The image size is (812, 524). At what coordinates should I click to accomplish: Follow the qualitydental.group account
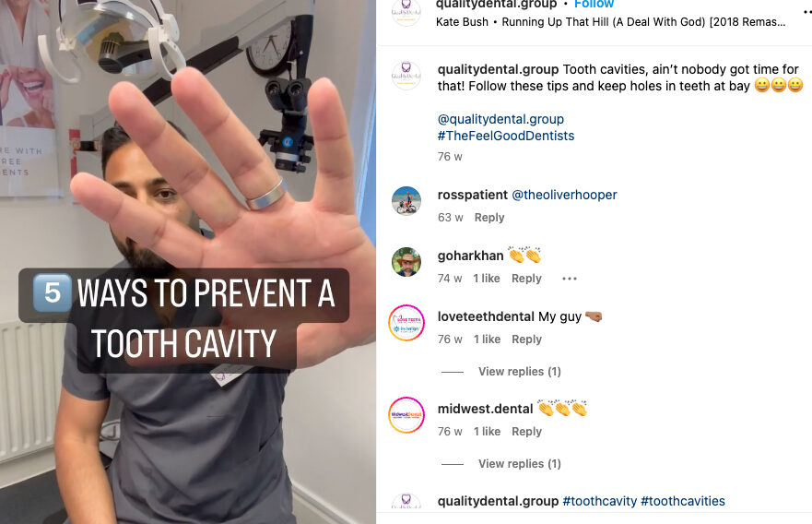pyautogui.click(x=594, y=4)
